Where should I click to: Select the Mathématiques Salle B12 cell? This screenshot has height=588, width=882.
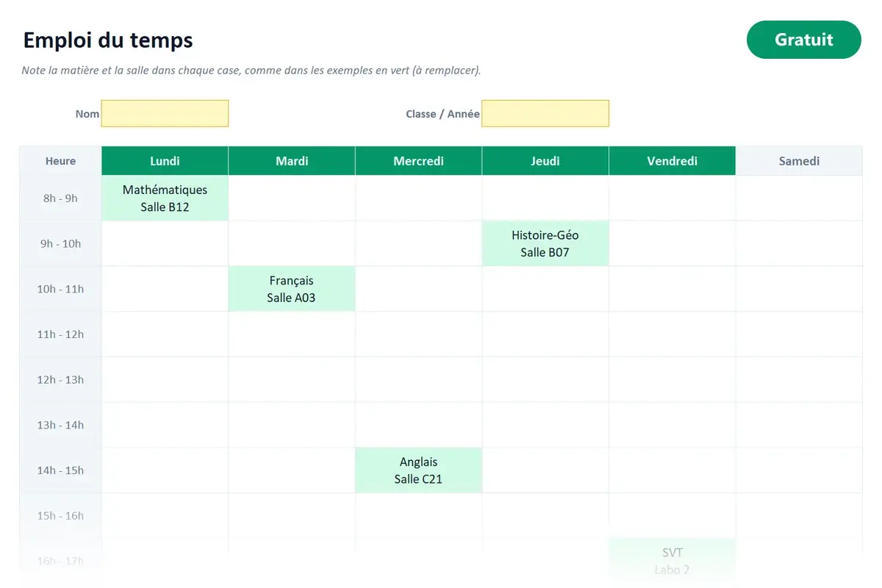pos(165,198)
